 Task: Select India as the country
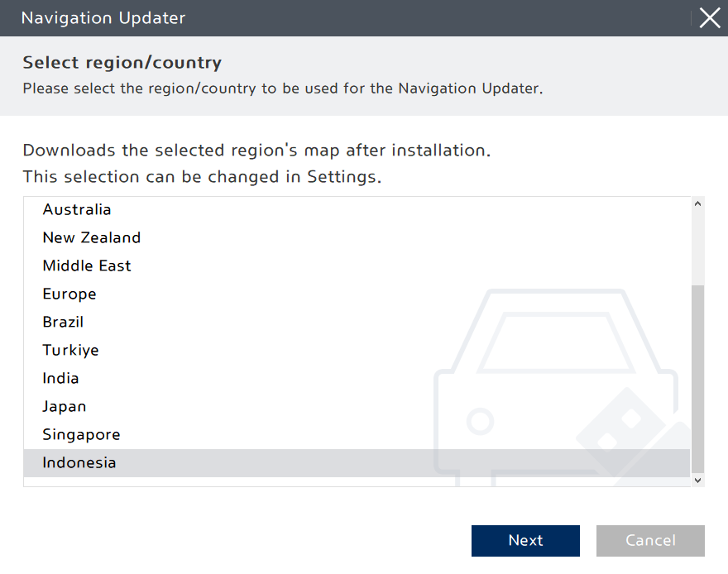coord(61,379)
